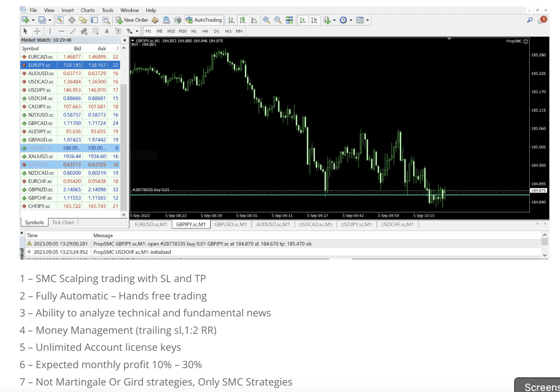Open the USDCAD.sc,M5 chart tab
The image size is (560, 392).
pos(316,224)
